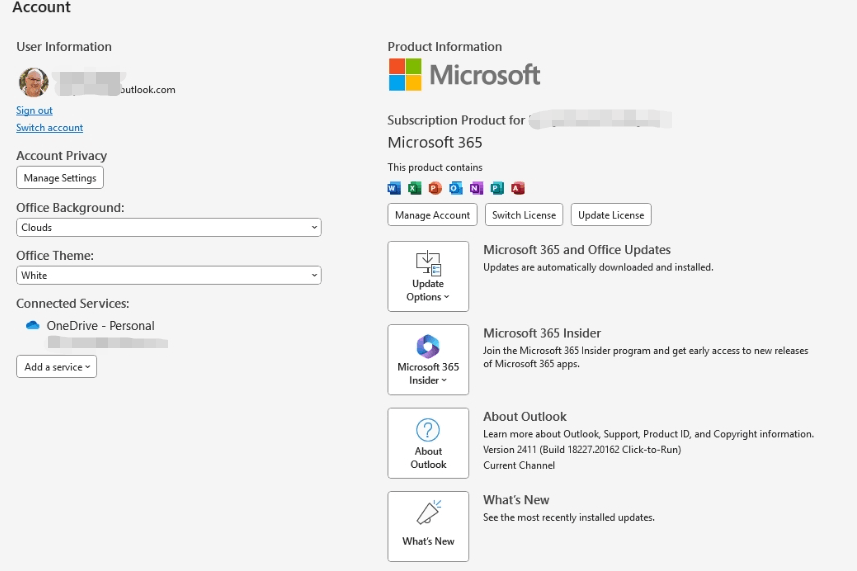Click the What's New heading text

pyautogui.click(x=516, y=500)
